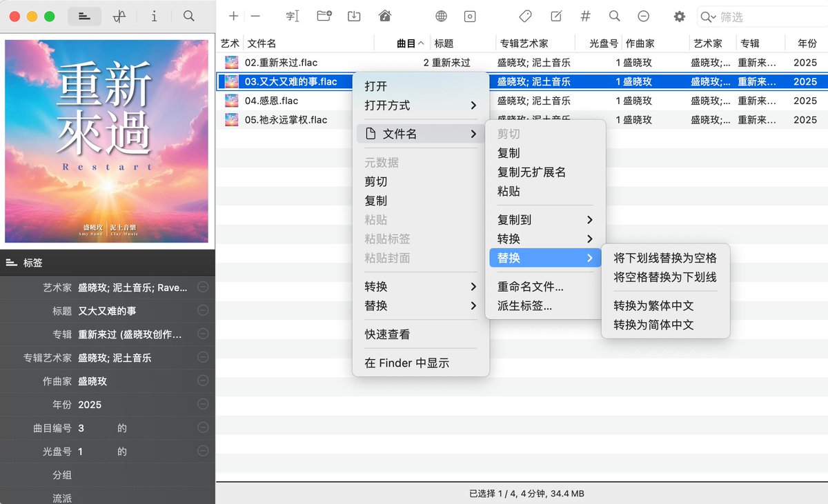The width and height of the screenshot is (828, 504).
Task: Click the 标签 sidebar section header
Action: click(x=108, y=263)
